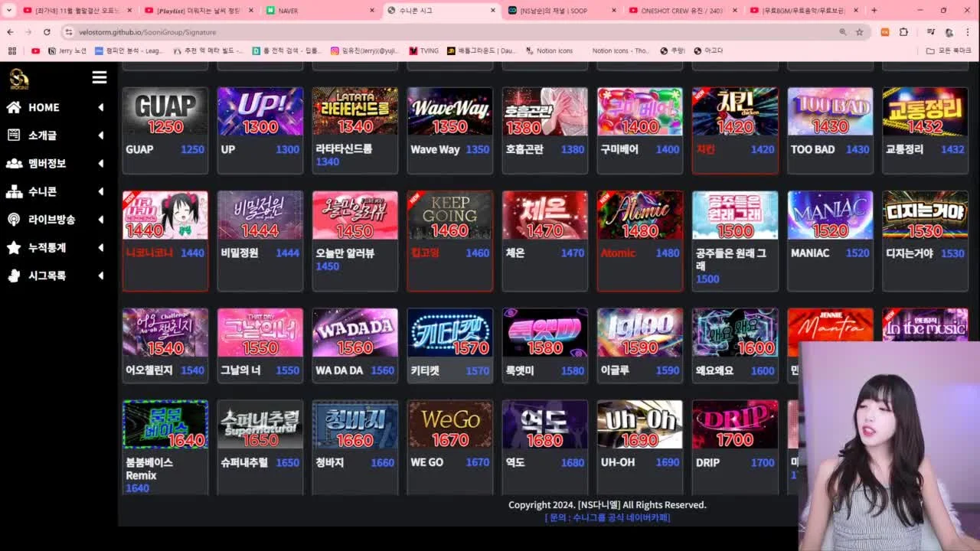This screenshot has height=551, width=980.
Task: Select the MANIAC 1520 thumbnail
Action: pyautogui.click(x=830, y=216)
